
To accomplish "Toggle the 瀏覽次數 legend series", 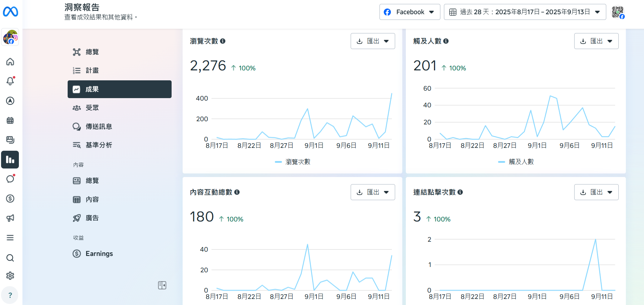I will tap(293, 162).
